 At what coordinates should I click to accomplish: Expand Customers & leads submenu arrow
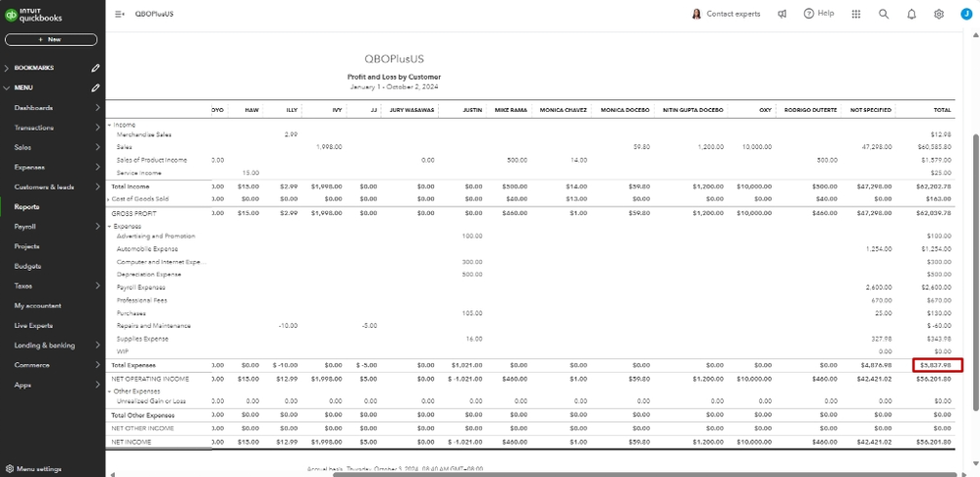[97, 186]
